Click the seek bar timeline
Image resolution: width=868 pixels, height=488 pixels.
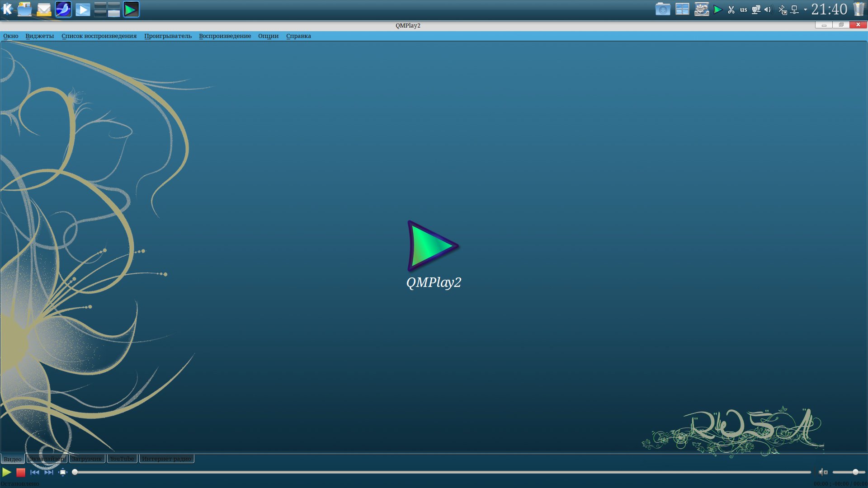[443, 472]
